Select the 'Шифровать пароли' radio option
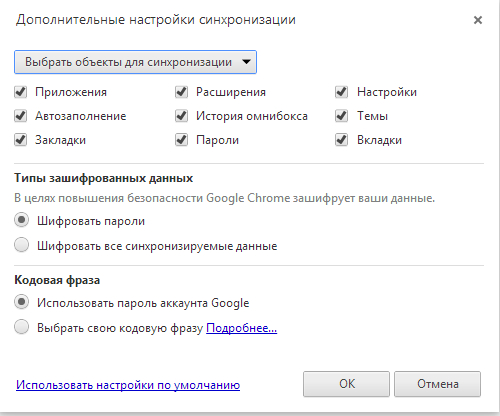 (x=22, y=220)
